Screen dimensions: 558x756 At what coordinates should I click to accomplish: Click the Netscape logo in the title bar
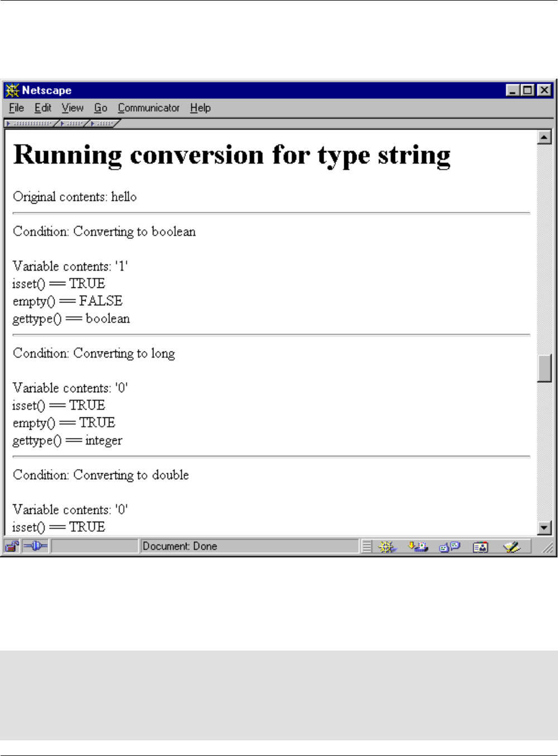click(12, 90)
